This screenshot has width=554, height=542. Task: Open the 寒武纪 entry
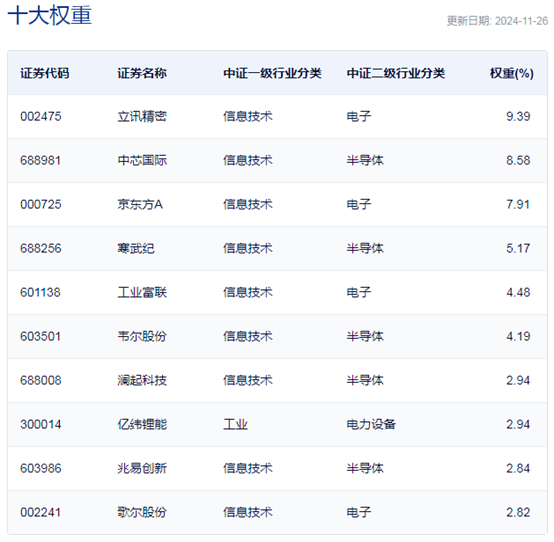[136, 248]
